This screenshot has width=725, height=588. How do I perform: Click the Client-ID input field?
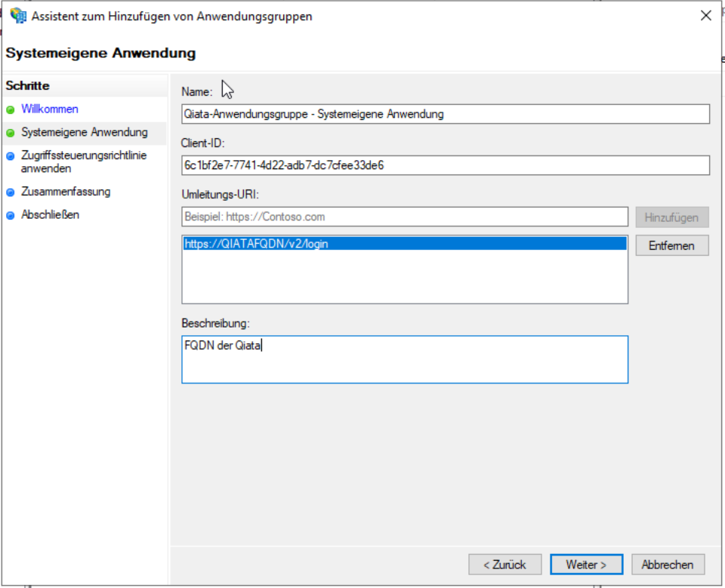[444, 165]
